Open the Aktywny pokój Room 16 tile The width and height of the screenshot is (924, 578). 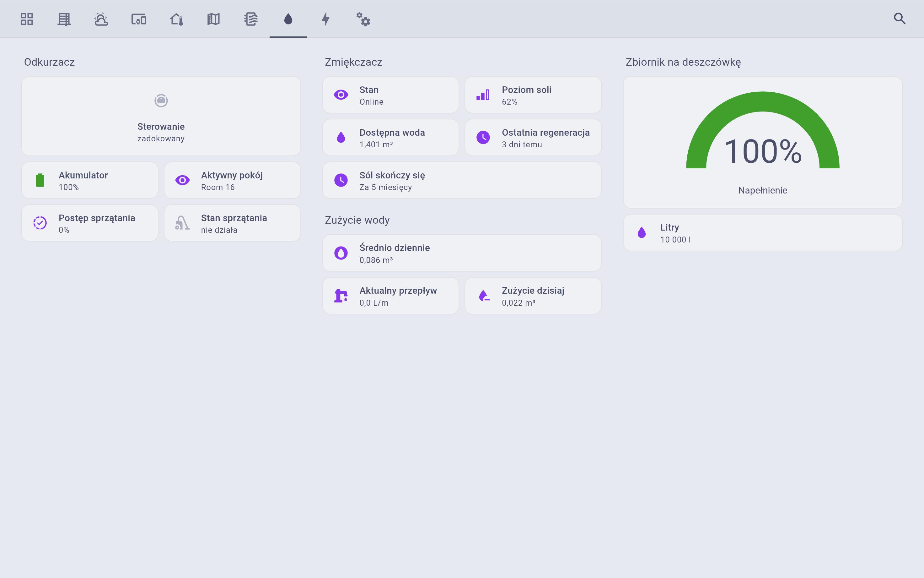coord(232,180)
